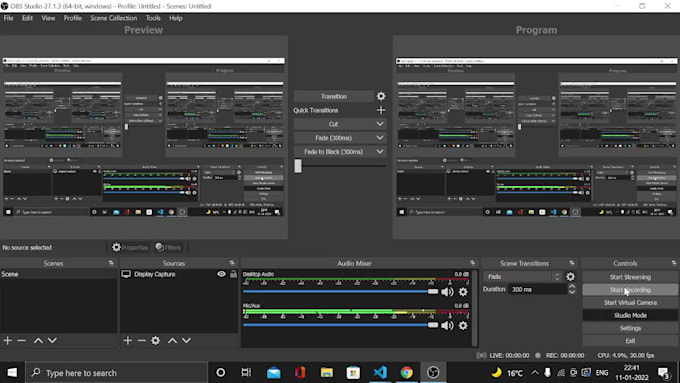Click Start Streaming

[630, 277]
